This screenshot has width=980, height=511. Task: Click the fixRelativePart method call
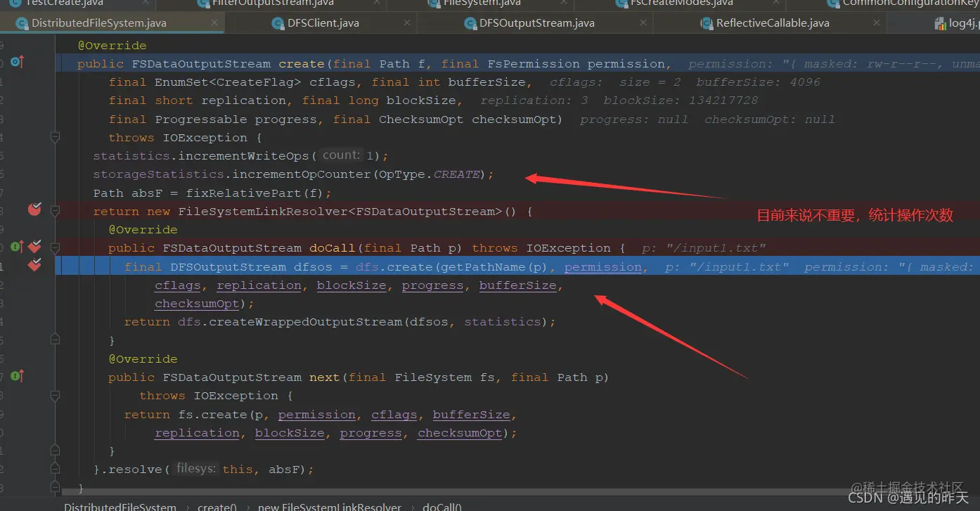click(x=244, y=193)
